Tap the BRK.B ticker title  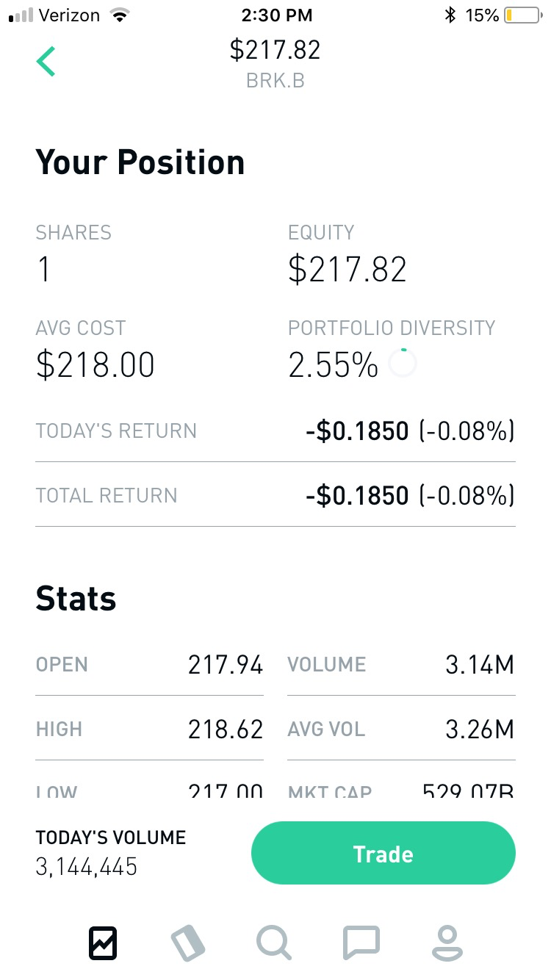click(x=275, y=80)
